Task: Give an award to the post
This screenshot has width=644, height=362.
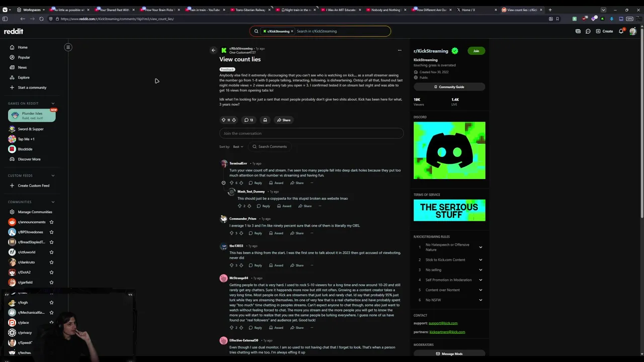Action: [x=265, y=120]
